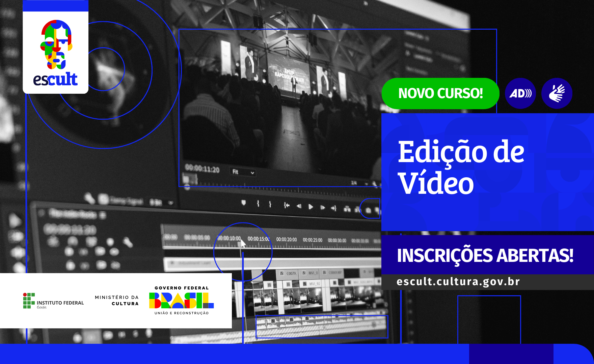Screen dimensions: 594x364
Task: Click the escult logo
Action: coord(56,53)
